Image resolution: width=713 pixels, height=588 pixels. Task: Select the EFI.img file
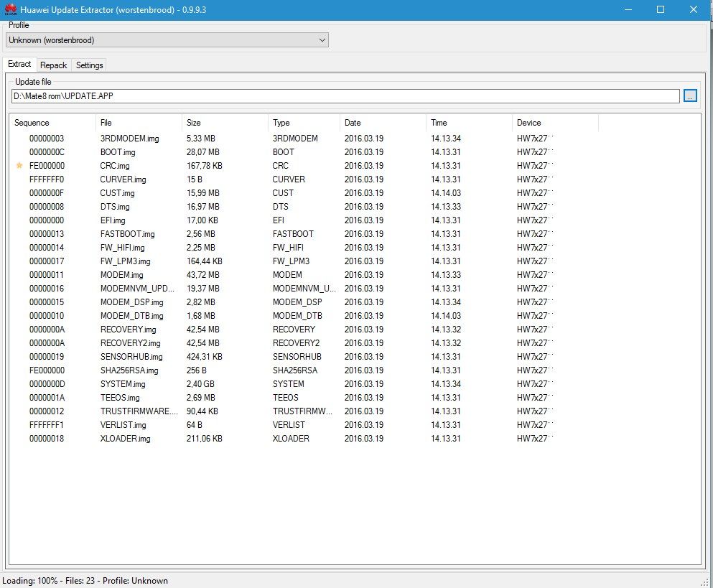pyautogui.click(x=112, y=220)
